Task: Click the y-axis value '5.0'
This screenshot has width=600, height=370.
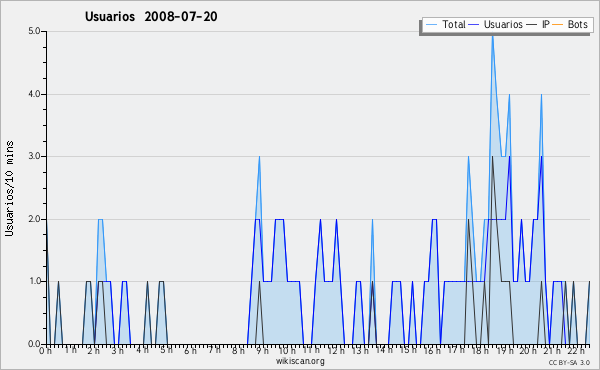Action: point(34,31)
